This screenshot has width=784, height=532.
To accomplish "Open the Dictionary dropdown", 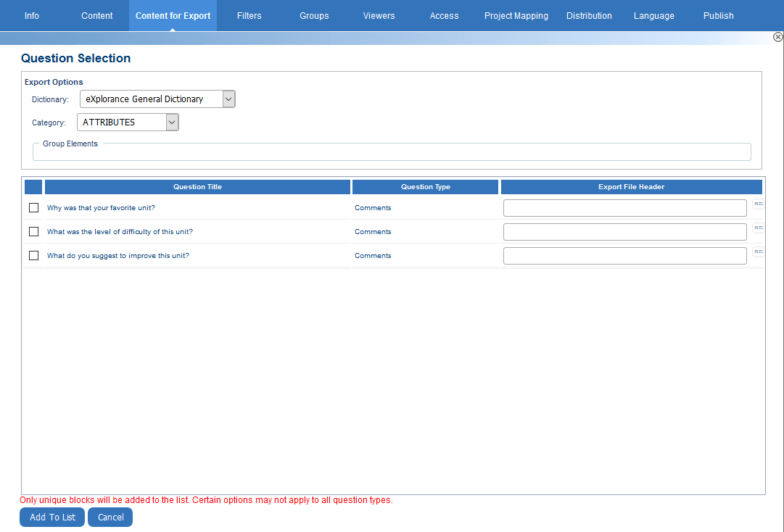I will tap(157, 99).
